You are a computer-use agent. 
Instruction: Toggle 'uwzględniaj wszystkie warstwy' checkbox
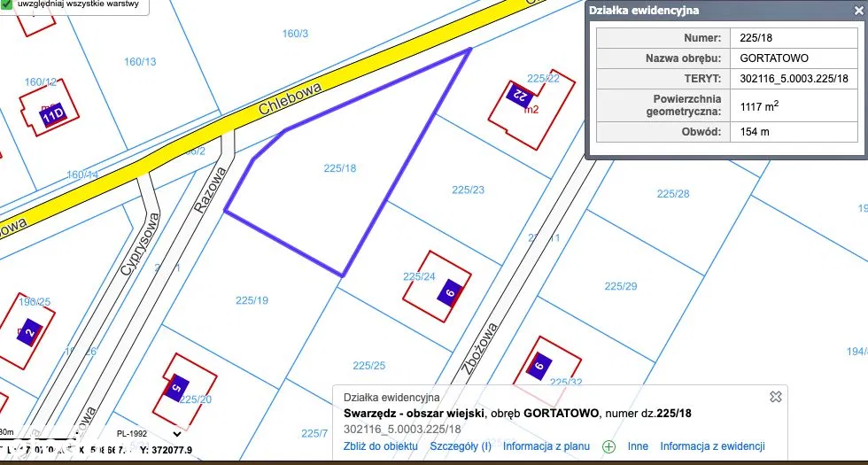click(x=6, y=4)
